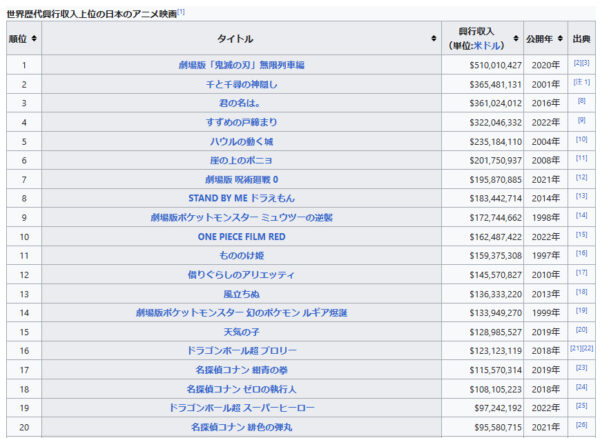
Task: Select the 1998年 release year cell
Action: tap(546, 218)
